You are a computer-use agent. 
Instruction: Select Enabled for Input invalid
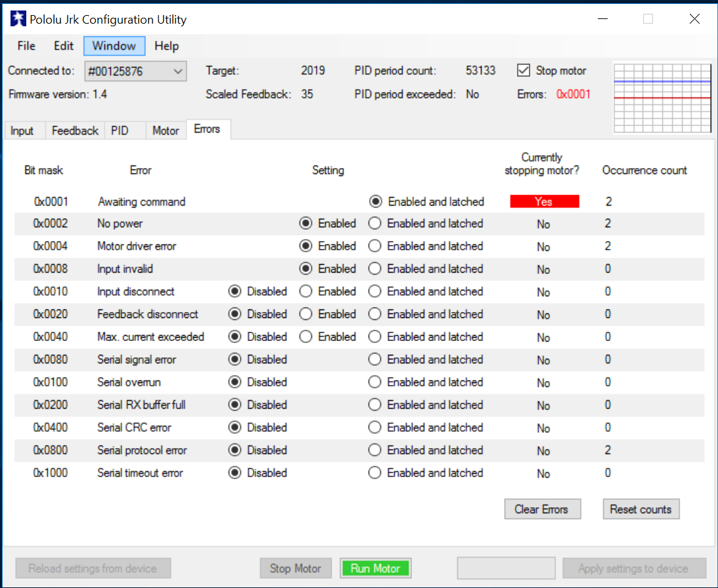[x=327, y=269]
